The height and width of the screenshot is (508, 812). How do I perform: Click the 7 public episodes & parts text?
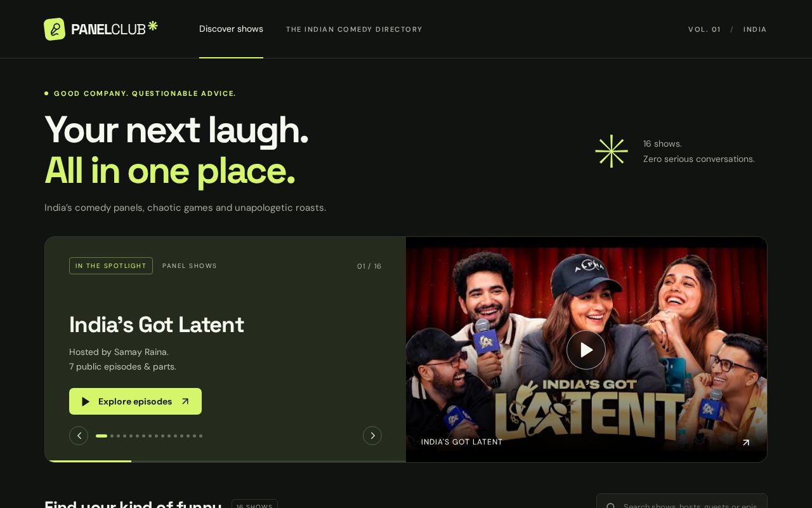[122, 366]
